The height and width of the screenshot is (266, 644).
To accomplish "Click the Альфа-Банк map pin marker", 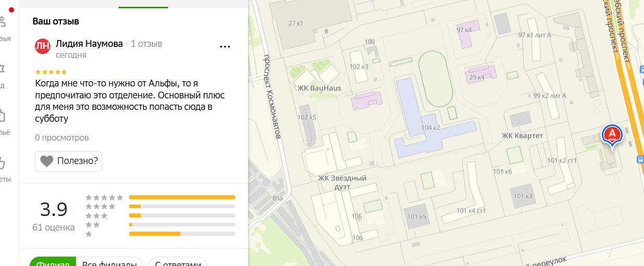I will click(612, 136).
